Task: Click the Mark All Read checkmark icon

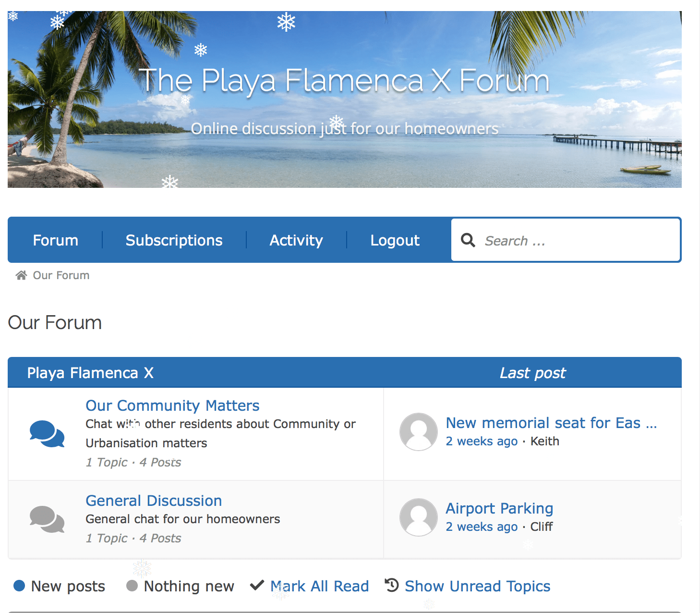Action: tap(257, 586)
